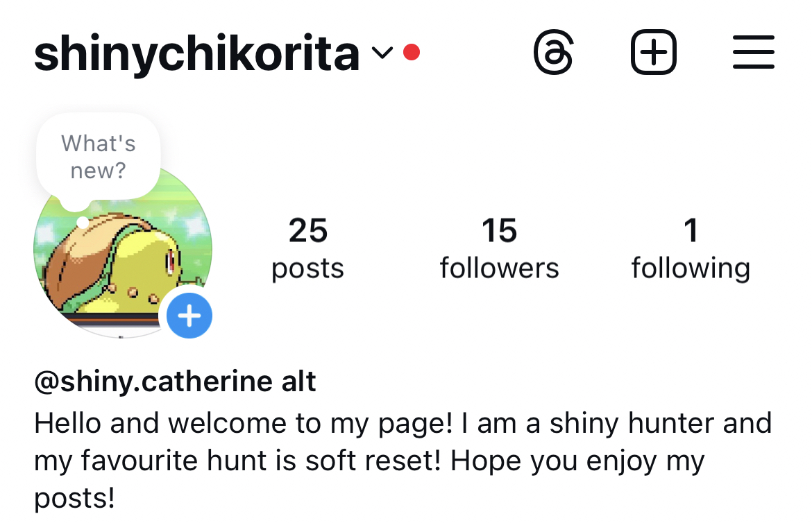Select the "following" label
Screen dimensions: 812x523
tap(691, 269)
